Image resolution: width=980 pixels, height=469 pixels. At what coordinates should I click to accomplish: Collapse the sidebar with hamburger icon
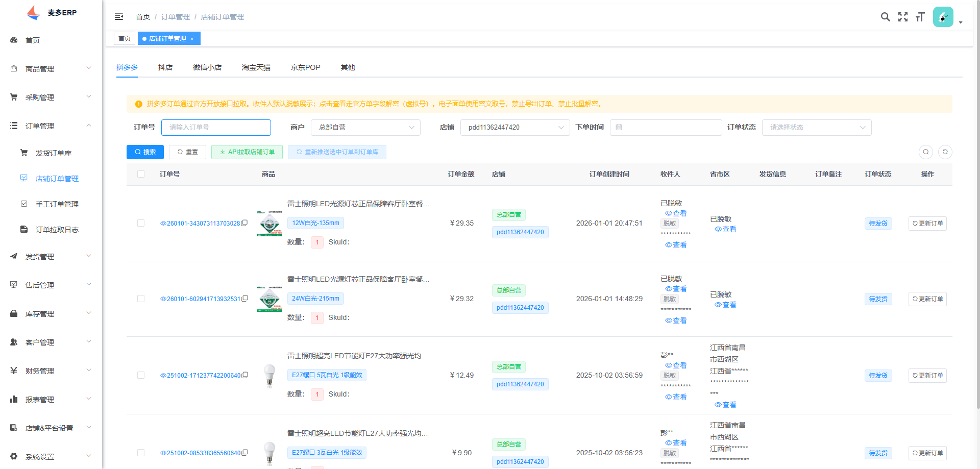pyautogui.click(x=119, y=16)
